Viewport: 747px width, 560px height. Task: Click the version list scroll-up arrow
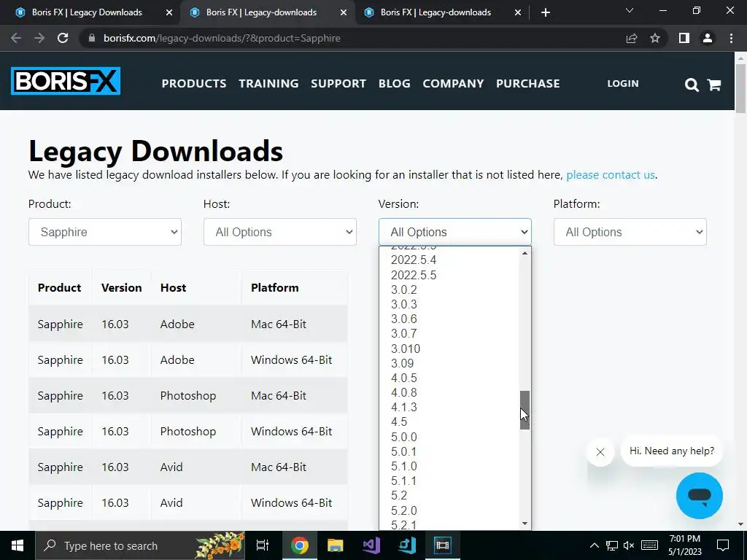tap(525, 253)
